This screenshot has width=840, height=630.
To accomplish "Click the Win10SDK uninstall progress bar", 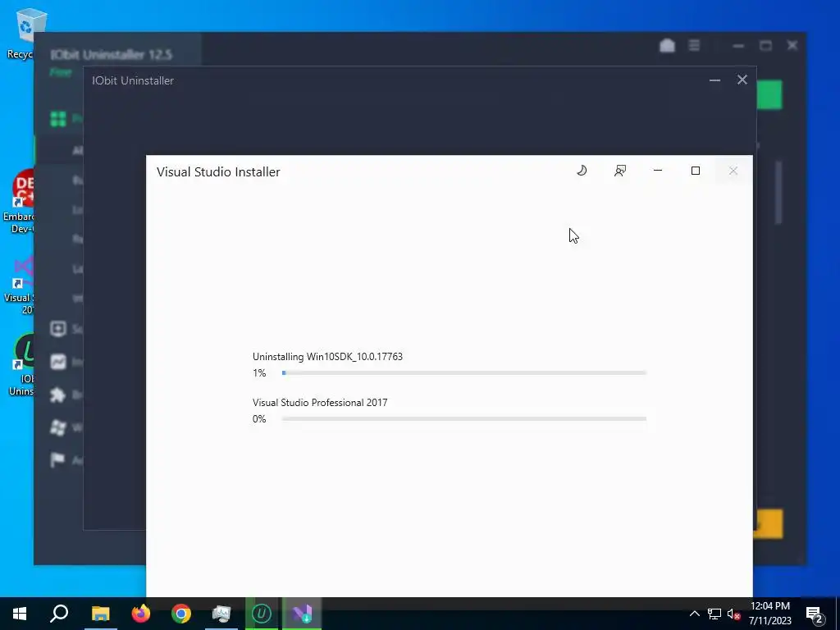I will pos(464,373).
